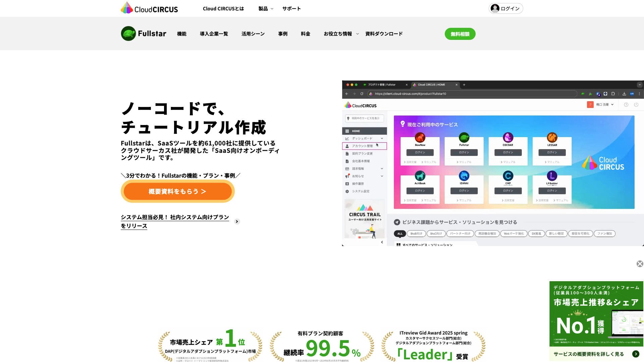Click the orange 概要資料をもらう button
Image resolution: width=644 pixels, height=362 pixels.
tap(177, 191)
